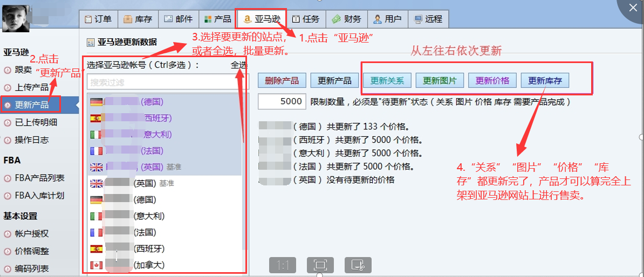Open 操作日志 in the sidebar
This screenshot has height=277, width=644.
pos(32,140)
